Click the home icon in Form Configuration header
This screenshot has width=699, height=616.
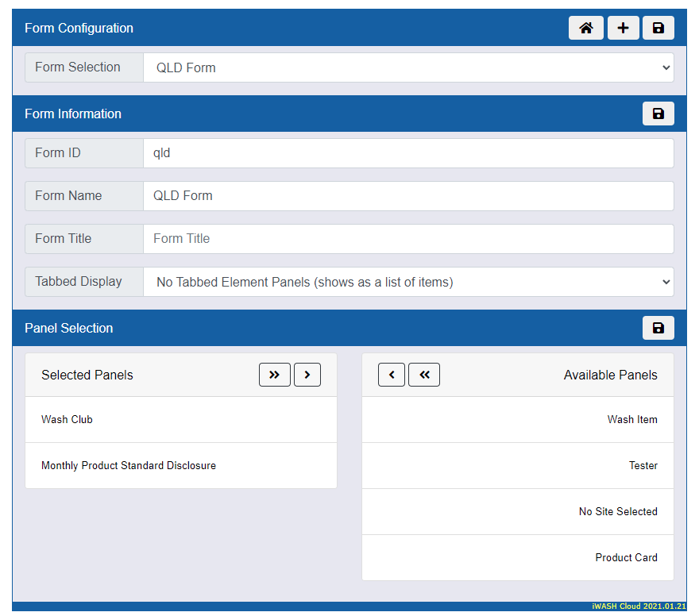tap(585, 28)
